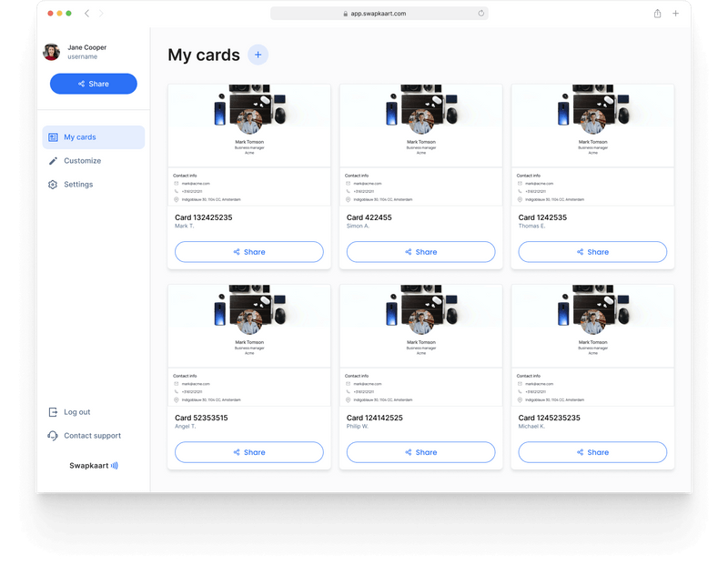728x575 pixels.
Task: Click the Angel T. owner label
Action: (186, 427)
